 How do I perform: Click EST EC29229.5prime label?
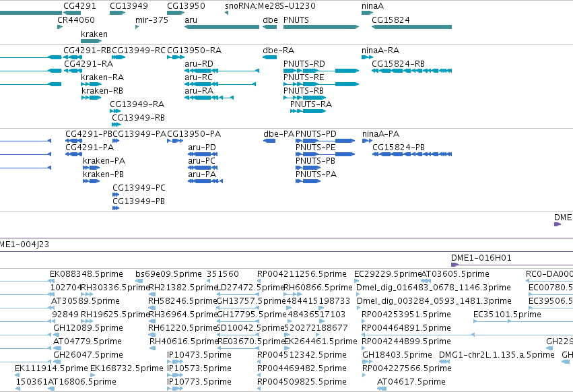click(388, 274)
